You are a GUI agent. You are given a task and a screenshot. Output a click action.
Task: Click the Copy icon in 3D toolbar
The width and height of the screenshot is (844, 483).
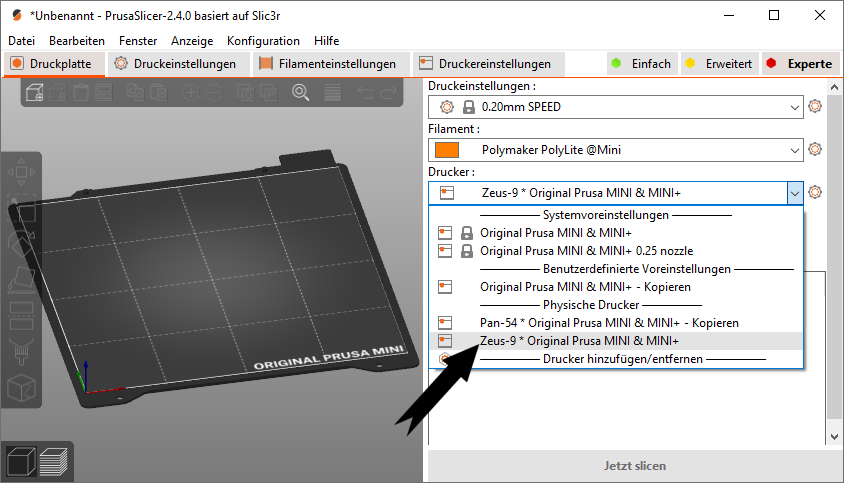tap(135, 92)
